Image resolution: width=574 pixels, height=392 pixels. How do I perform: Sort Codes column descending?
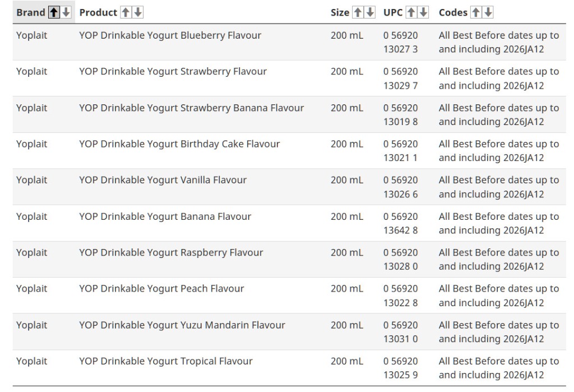point(488,12)
